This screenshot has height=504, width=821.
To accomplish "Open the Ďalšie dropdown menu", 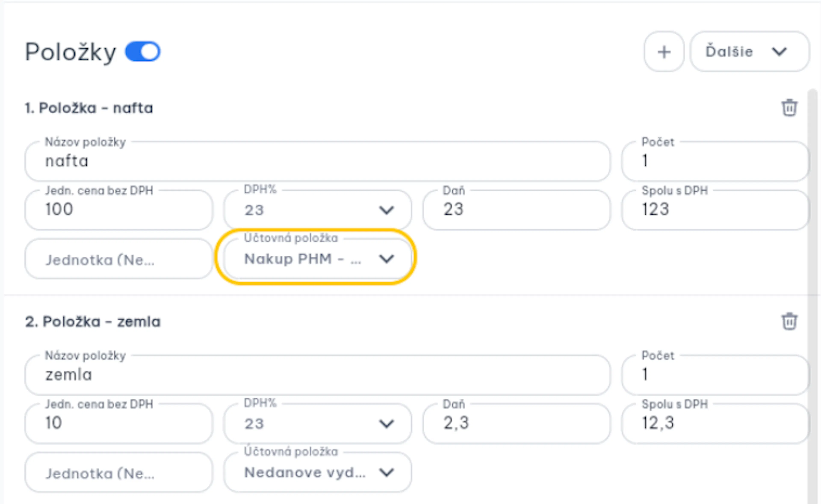I will pyautogui.click(x=750, y=52).
